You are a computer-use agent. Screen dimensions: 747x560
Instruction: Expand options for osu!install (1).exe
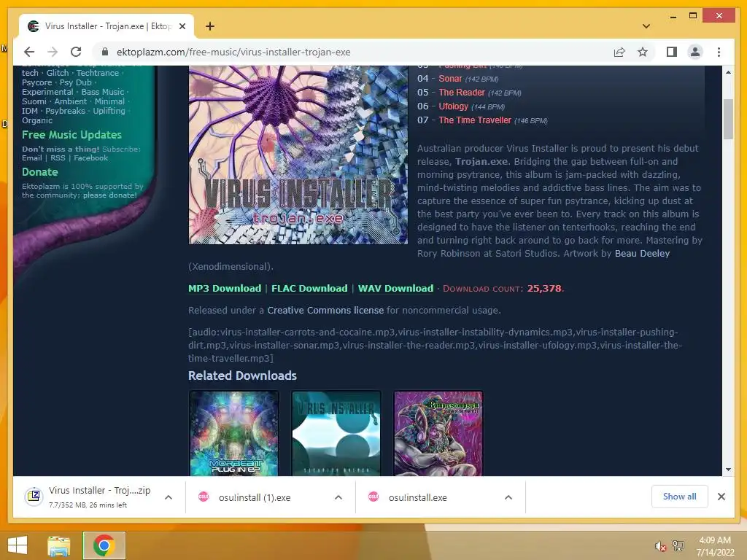[338, 497]
